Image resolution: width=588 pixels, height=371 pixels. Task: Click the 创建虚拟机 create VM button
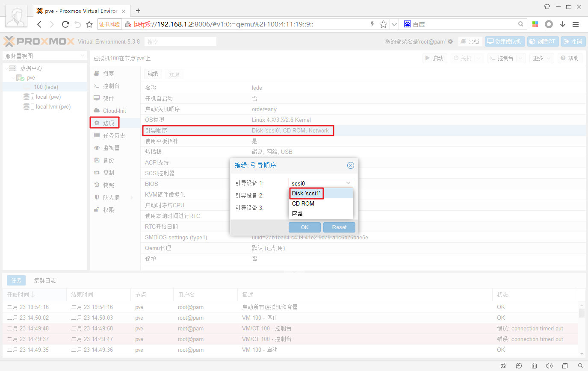[x=505, y=41]
